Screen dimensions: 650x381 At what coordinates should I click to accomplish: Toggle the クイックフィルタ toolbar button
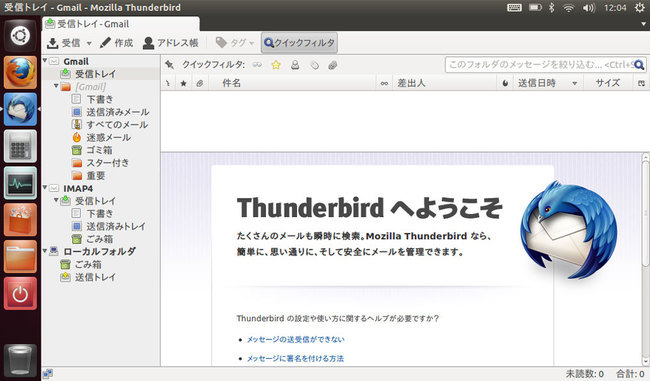coord(299,43)
